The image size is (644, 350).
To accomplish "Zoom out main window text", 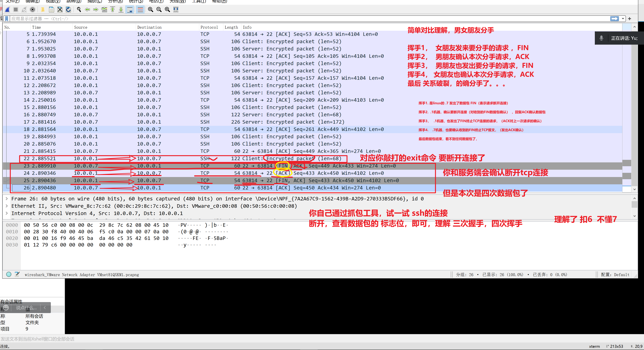I will pyautogui.click(x=159, y=10).
